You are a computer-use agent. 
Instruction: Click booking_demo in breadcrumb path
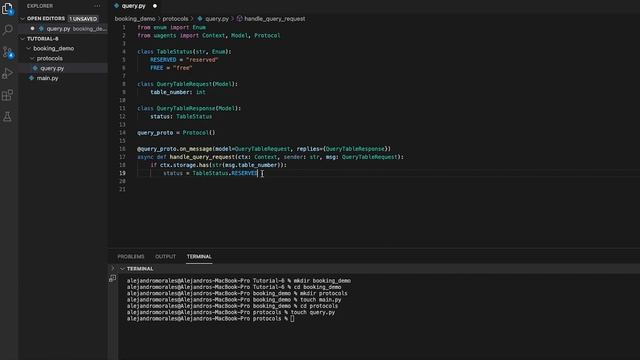[x=135, y=19]
